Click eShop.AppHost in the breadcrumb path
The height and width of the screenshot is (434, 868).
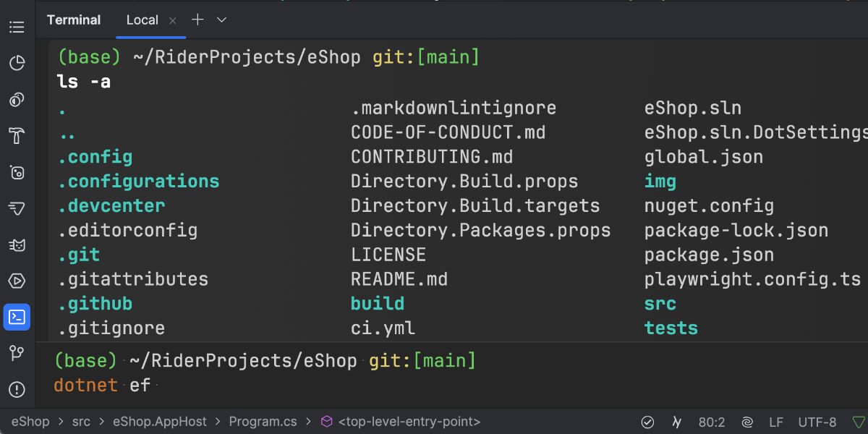coord(159,422)
